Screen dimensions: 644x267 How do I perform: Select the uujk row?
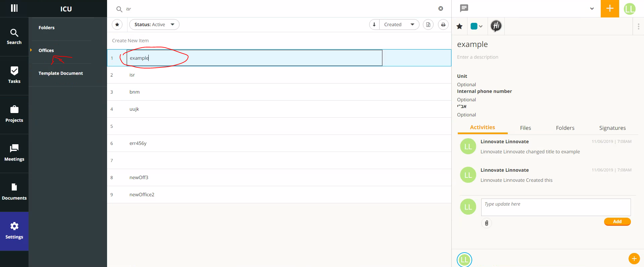click(x=279, y=109)
